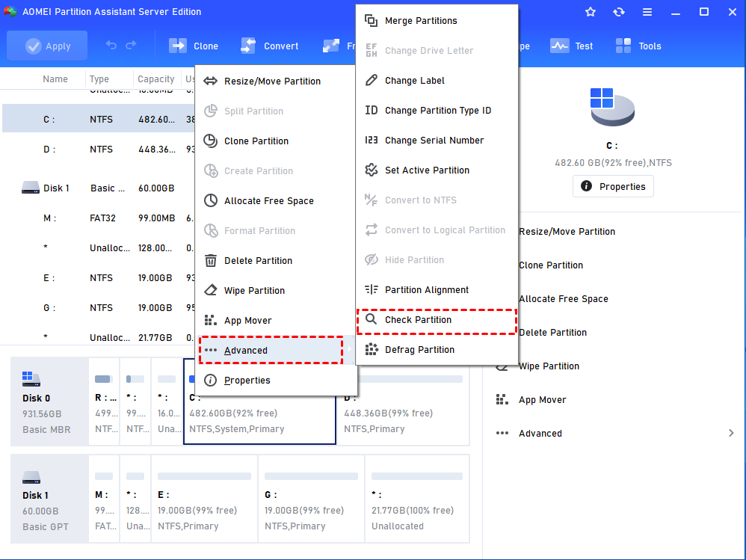Click the pencil Change Label icon
Viewport: 746px width, 560px height.
371,80
